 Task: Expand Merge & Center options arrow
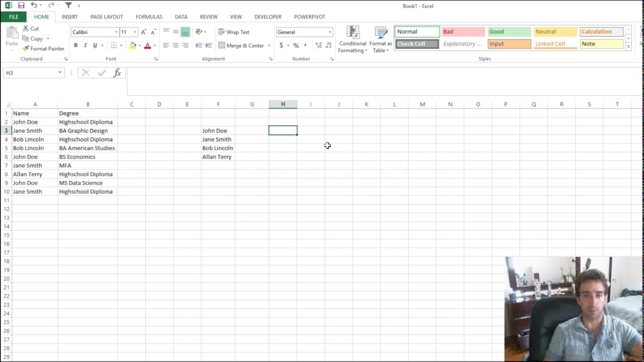[x=269, y=46]
